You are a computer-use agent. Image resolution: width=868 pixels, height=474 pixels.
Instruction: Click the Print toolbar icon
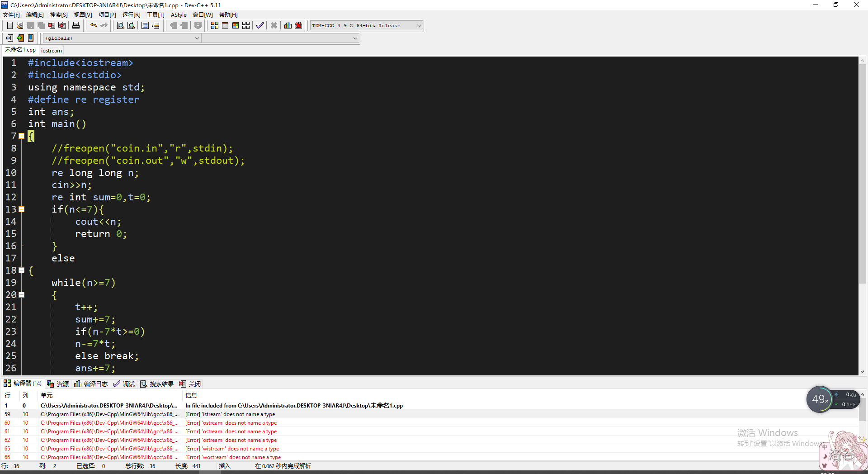[x=76, y=25]
